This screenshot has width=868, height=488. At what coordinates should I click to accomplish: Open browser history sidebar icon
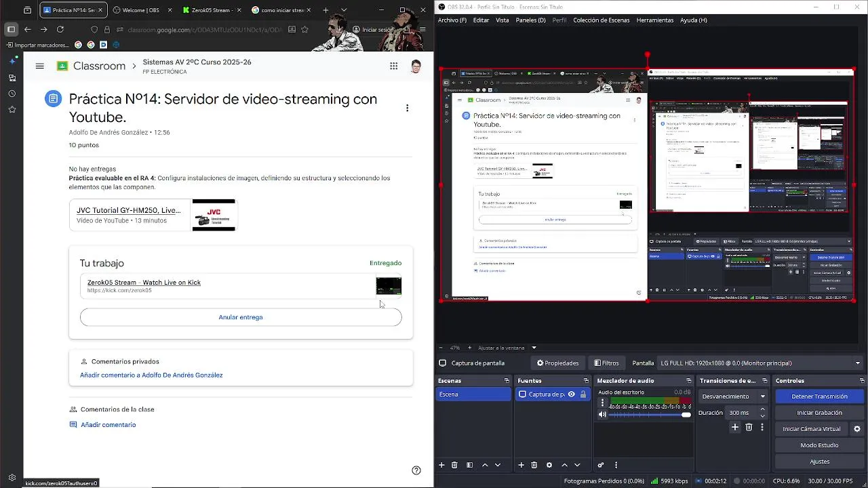click(x=12, y=94)
